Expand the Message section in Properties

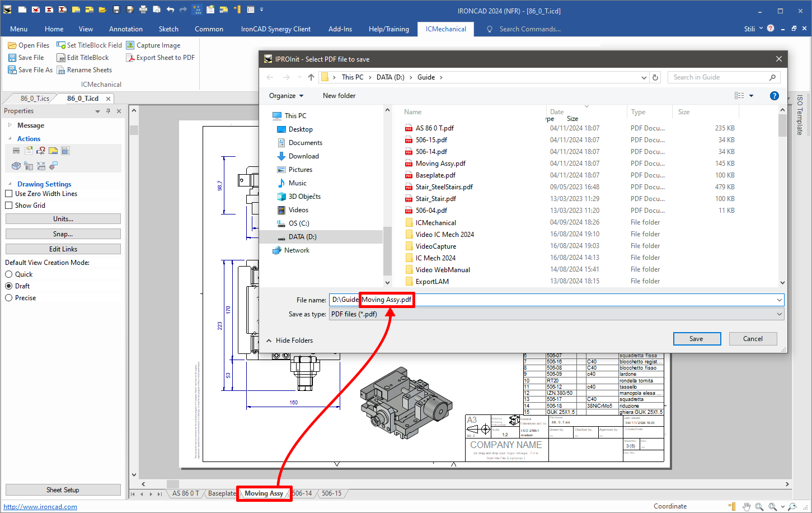pos(10,125)
